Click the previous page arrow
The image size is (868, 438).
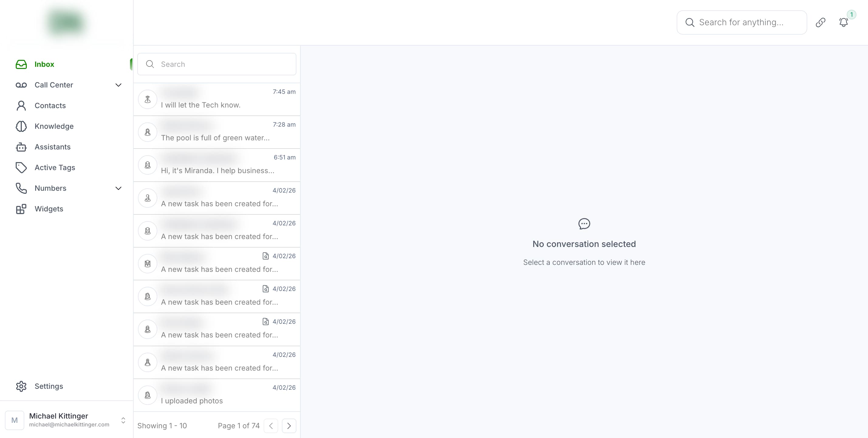(271, 426)
